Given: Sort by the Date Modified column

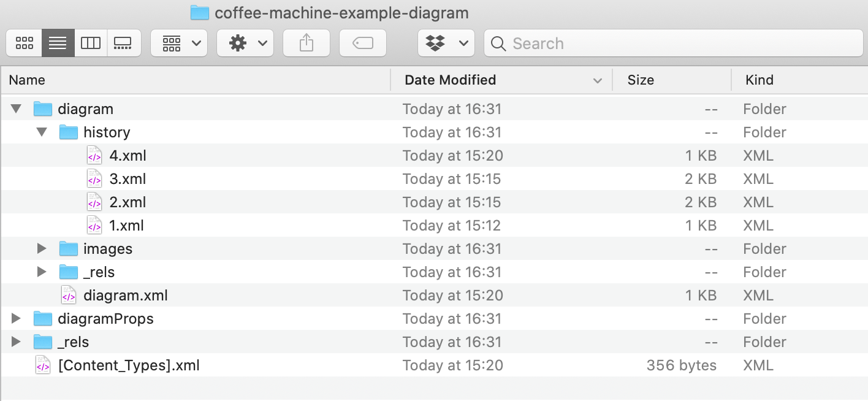Looking at the screenshot, I should 451,80.
